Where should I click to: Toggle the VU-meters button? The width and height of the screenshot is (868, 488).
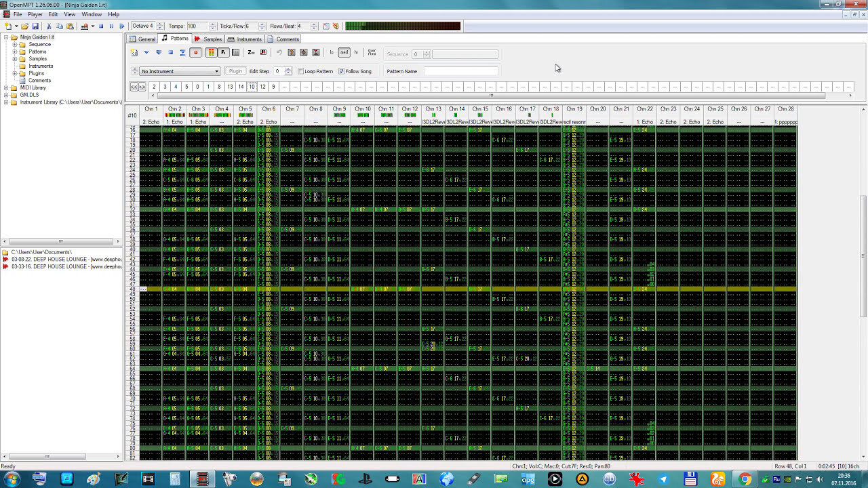[211, 52]
